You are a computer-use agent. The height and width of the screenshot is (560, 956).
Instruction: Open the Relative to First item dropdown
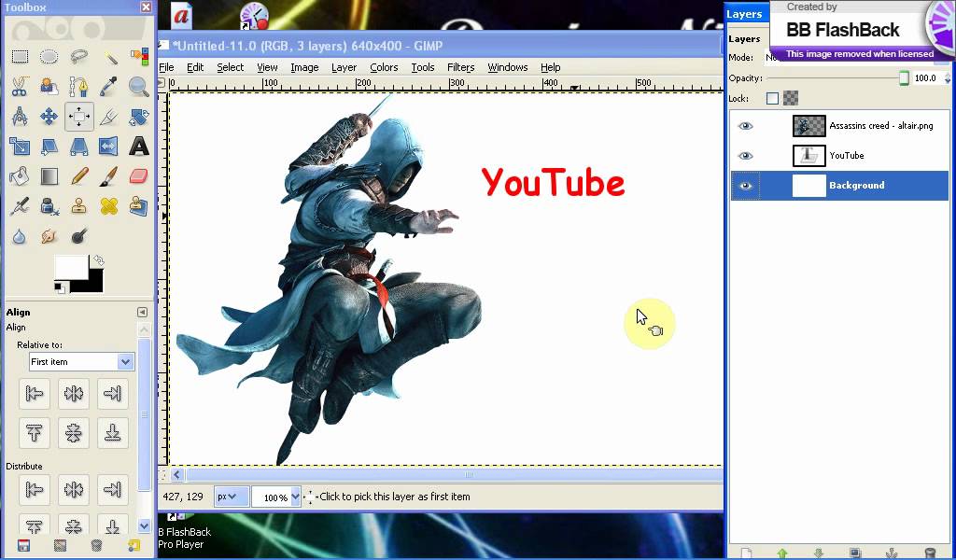pyautogui.click(x=81, y=361)
